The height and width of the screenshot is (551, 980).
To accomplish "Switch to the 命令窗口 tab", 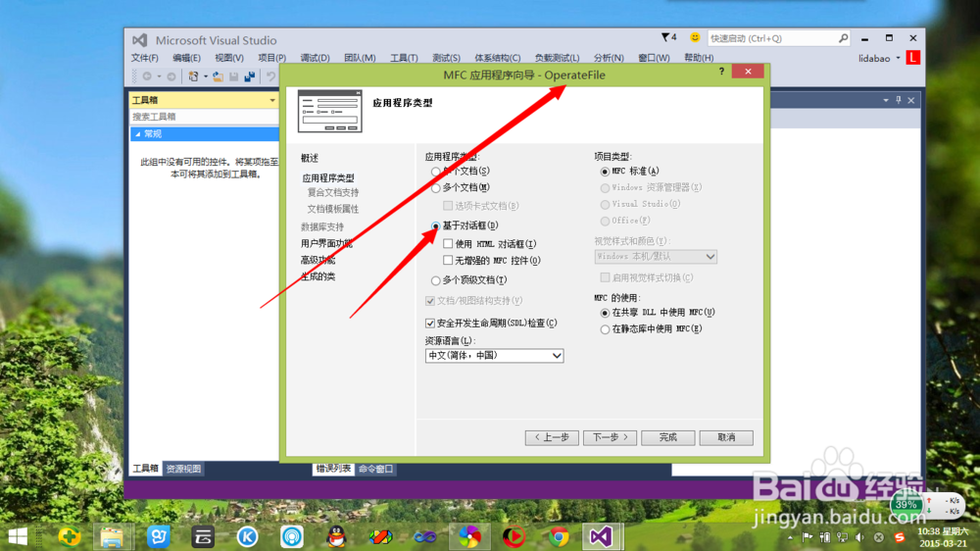I will point(375,469).
